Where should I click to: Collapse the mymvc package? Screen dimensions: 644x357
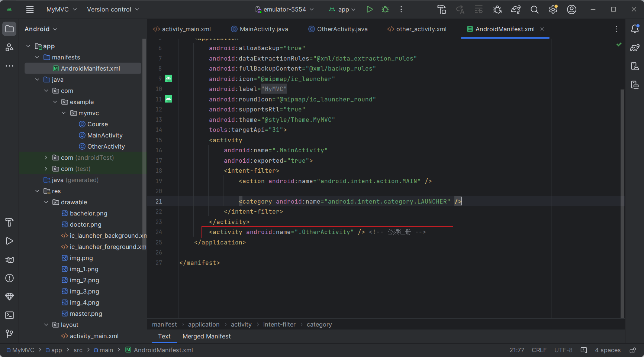[x=64, y=113]
